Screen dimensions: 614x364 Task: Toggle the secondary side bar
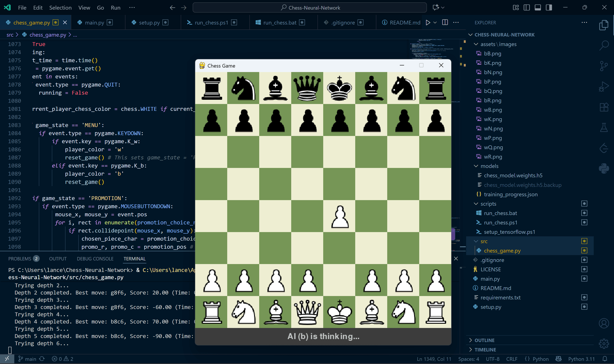pos(549,8)
